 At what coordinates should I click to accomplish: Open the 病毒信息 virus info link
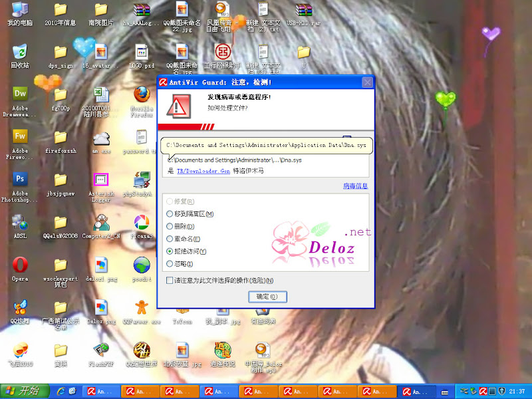coord(355,186)
